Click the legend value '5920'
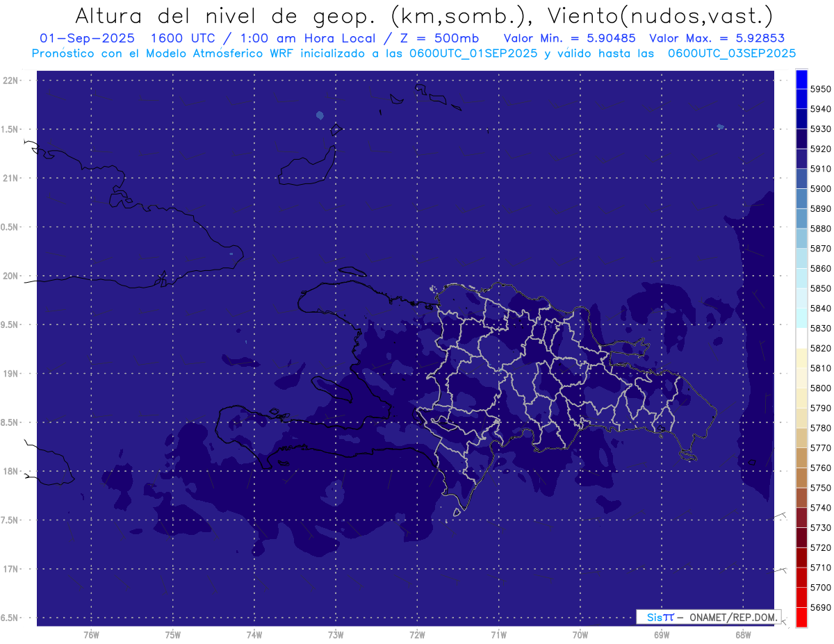 pyautogui.click(x=821, y=149)
